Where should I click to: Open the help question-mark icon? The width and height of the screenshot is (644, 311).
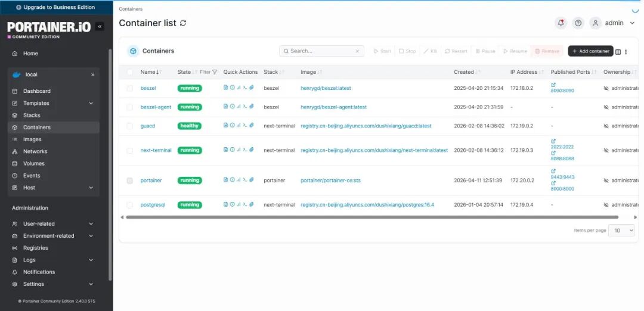(x=578, y=23)
